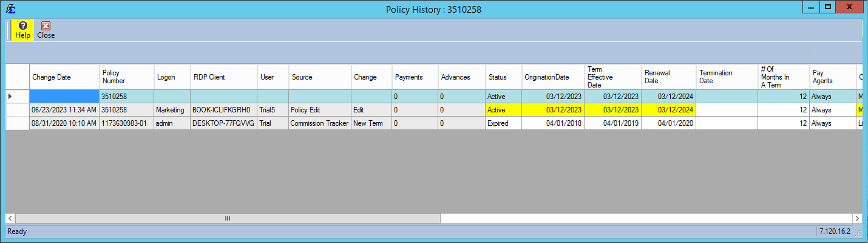The image size is (868, 243).
Task: Click the horizontal scrollbar thumb
Action: (228, 218)
